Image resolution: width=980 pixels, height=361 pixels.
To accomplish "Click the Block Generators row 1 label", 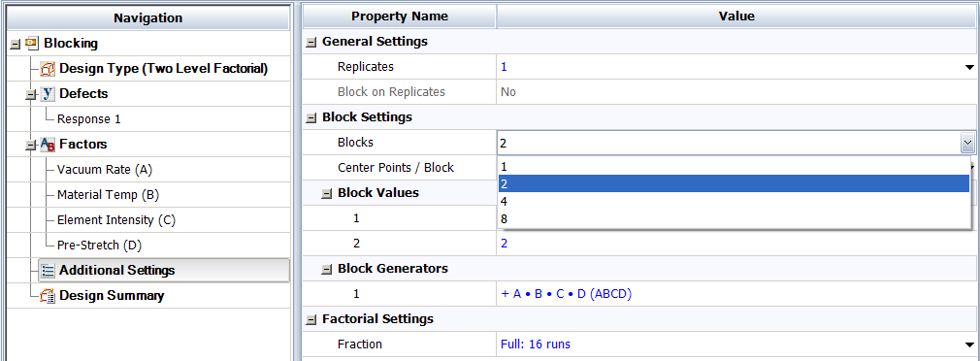I will (x=356, y=294).
